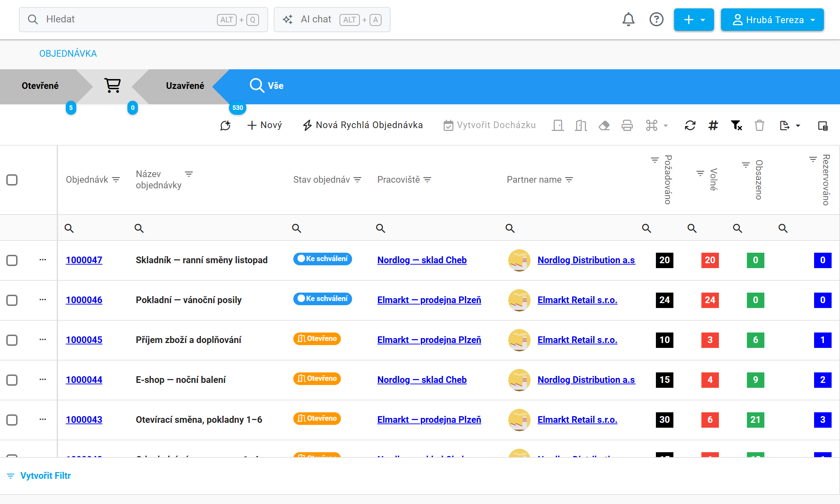Screen dimensions: 840x504
Task: Clear filters with funnel-X icon
Action: point(736,125)
